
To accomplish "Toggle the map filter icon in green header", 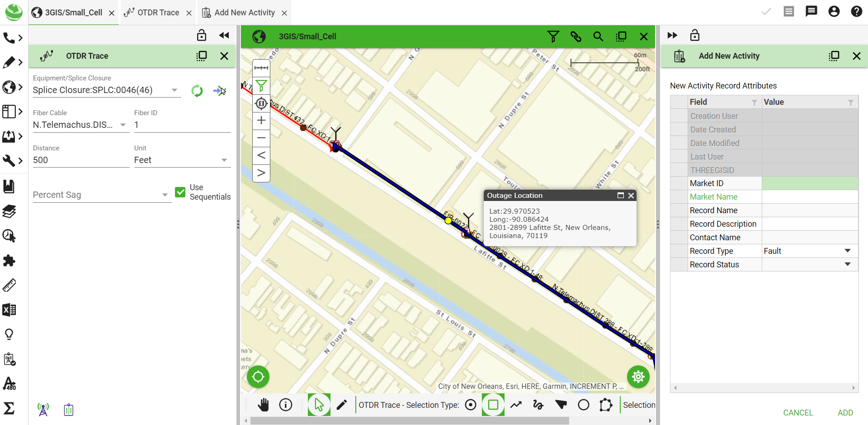I will [553, 37].
